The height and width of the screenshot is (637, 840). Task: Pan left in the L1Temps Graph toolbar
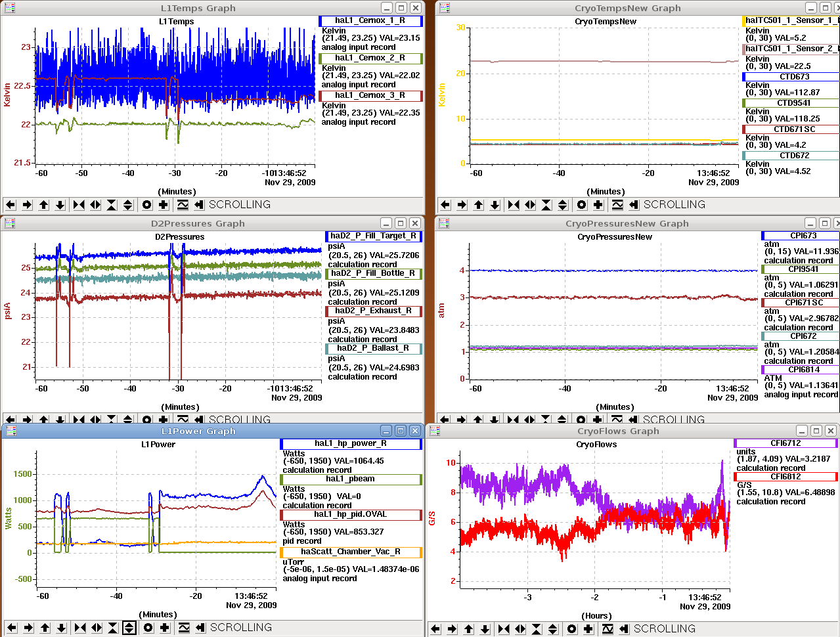click(11, 205)
